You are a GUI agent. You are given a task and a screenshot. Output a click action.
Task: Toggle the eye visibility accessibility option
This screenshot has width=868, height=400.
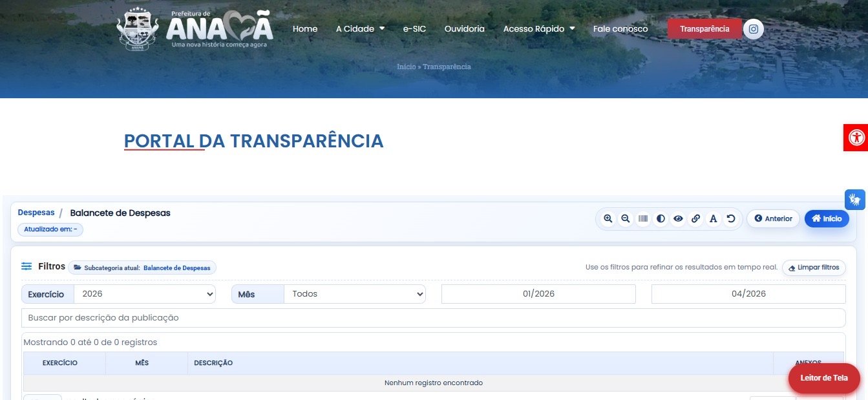coord(678,219)
